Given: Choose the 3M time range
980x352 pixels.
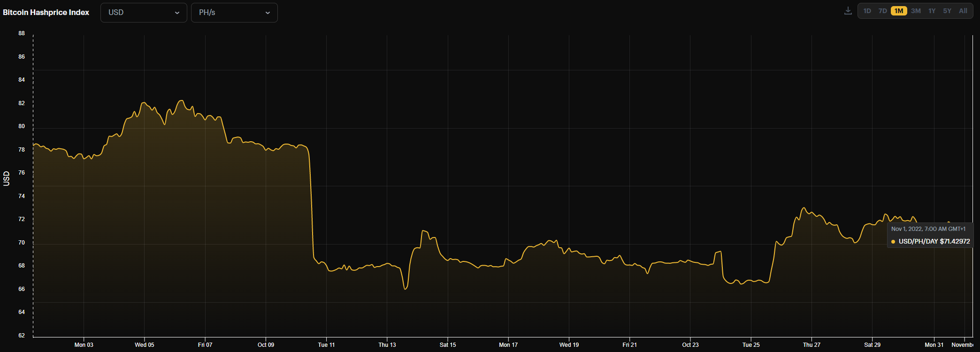Looking at the screenshot, I should [916, 11].
